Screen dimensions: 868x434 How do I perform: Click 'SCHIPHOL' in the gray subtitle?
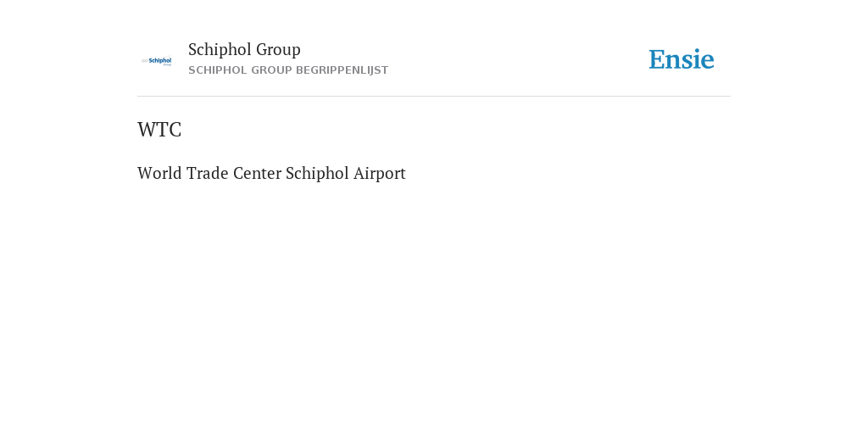point(218,70)
